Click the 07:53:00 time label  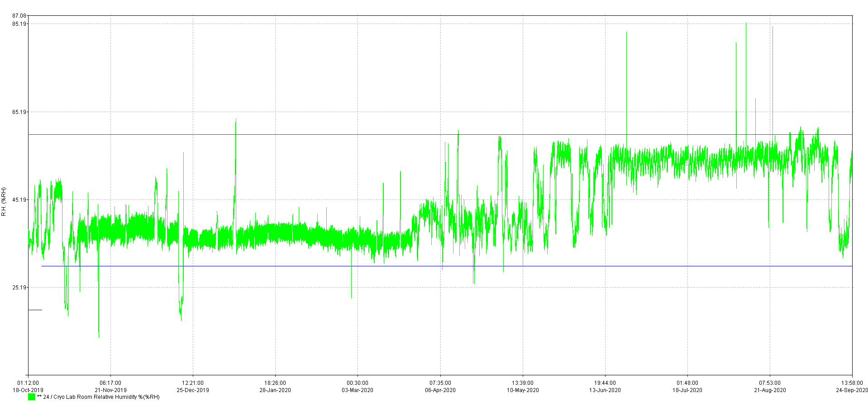coord(770,383)
